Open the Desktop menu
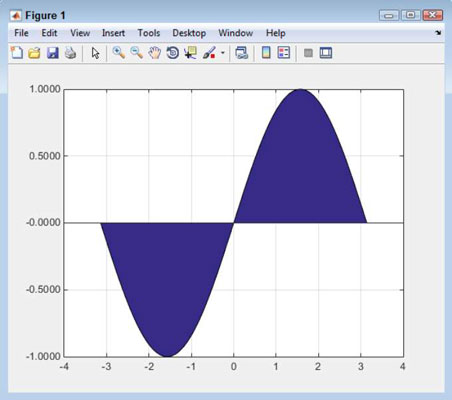 189,33
